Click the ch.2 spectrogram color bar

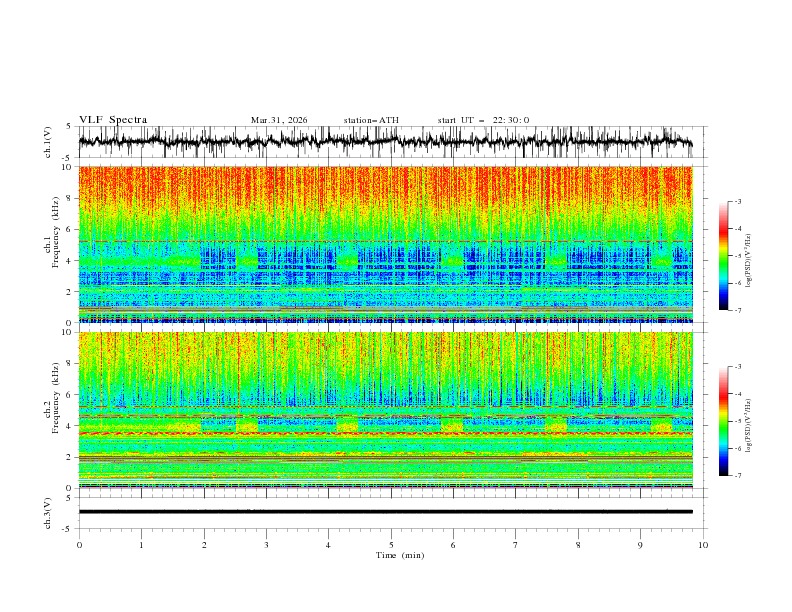(x=723, y=421)
